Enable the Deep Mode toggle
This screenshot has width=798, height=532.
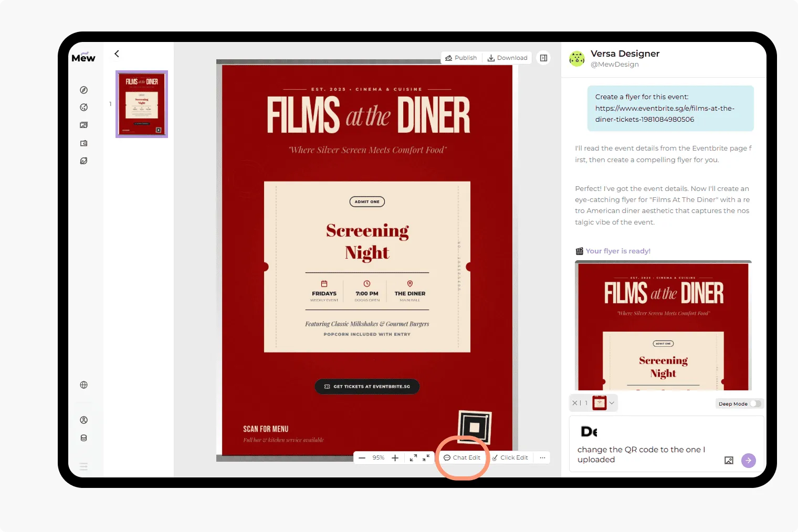pyautogui.click(x=755, y=404)
